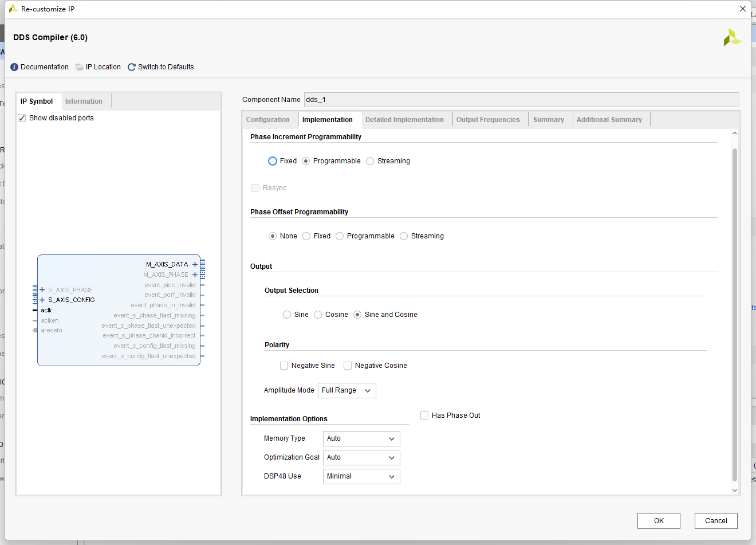Click the Documentation link
The height and width of the screenshot is (545, 756).
[45, 67]
